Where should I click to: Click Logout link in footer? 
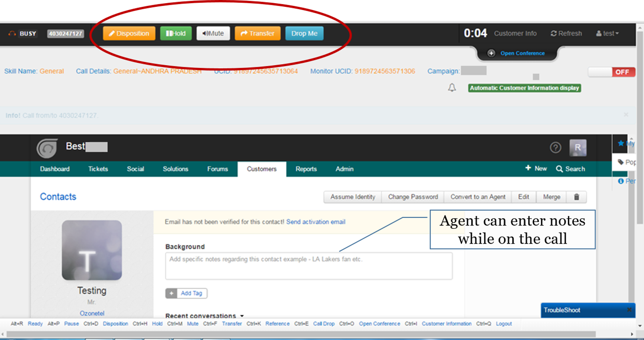point(504,324)
